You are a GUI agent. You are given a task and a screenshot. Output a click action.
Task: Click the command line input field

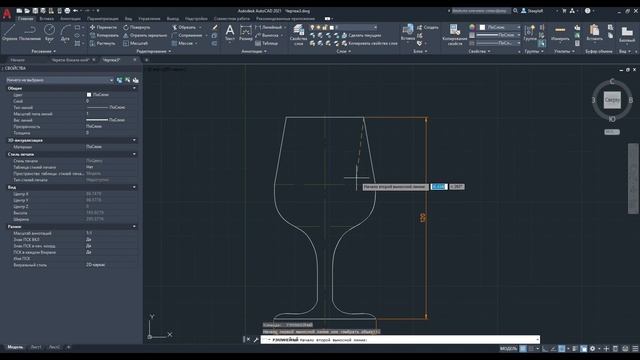pos(400,340)
